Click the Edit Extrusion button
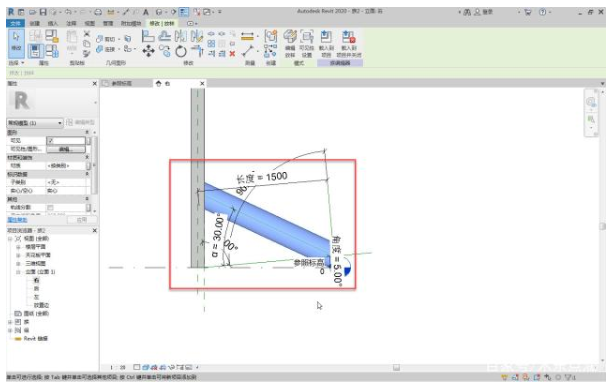Image resolution: width=610 pixels, height=386 pixels. pos(290,44)
